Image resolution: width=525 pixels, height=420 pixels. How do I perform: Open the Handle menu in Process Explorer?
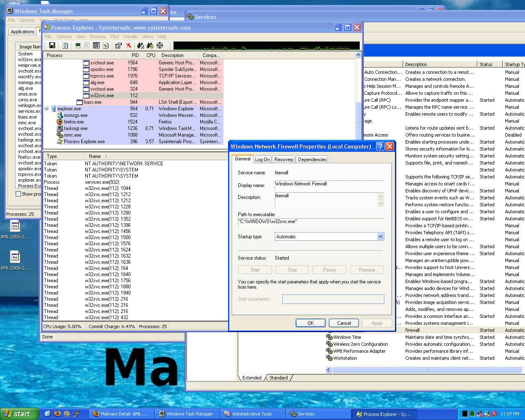(130, 37)
